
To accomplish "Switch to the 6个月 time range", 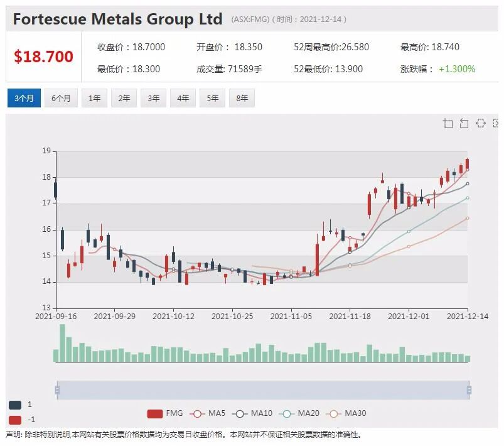I will [61, 98].
